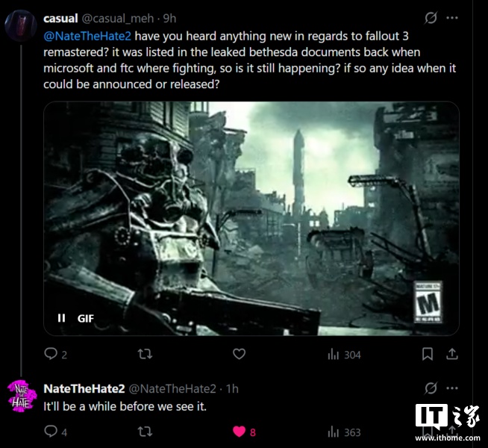Open casual display name profile link

(x=60, y=19)
